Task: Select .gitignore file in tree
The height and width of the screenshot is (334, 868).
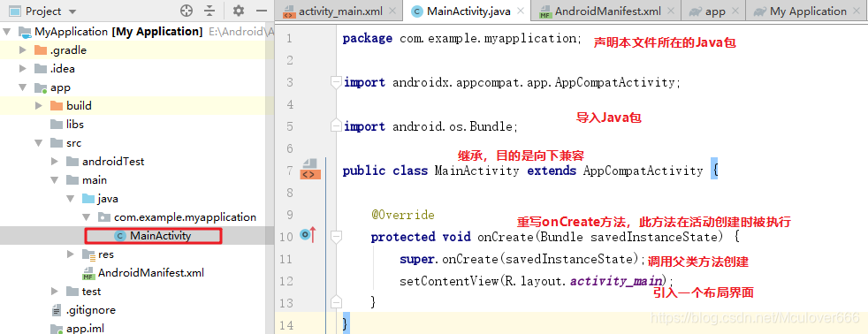Action: coord(91,309)
